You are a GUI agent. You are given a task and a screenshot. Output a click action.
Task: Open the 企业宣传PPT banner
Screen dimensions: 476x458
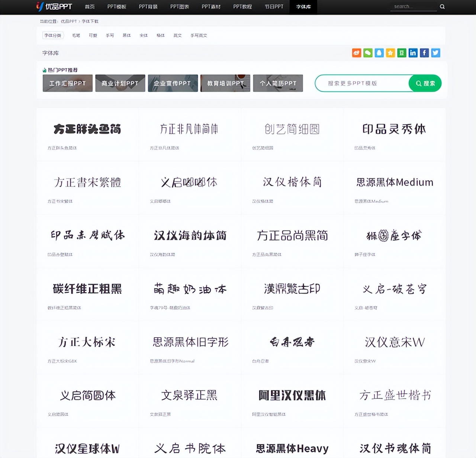173,83
